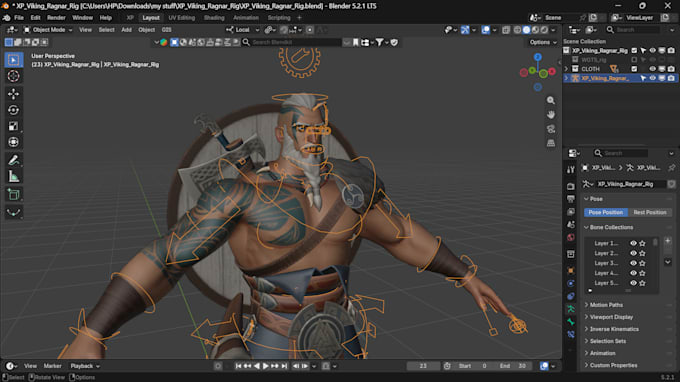
Task: Switch to solid viewport shading
Action: [x=526, y=30]
